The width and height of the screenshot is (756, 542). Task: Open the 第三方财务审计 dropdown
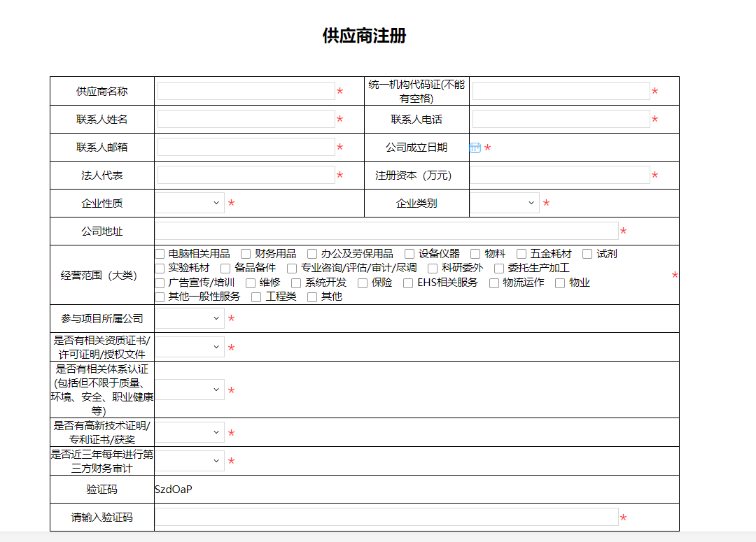click(190, 461)
